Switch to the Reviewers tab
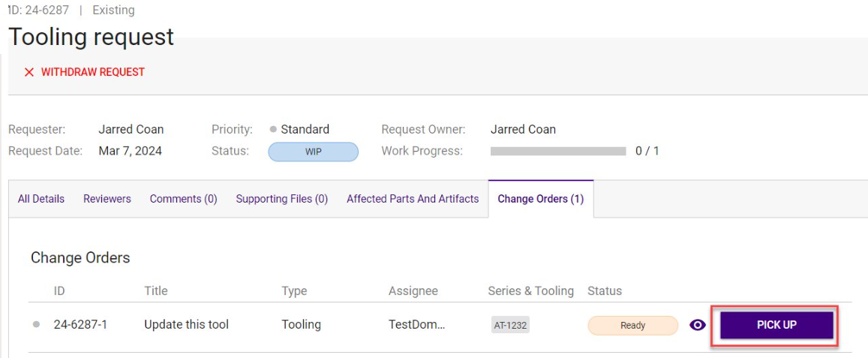The image size is (868, 358). point(107,199)
